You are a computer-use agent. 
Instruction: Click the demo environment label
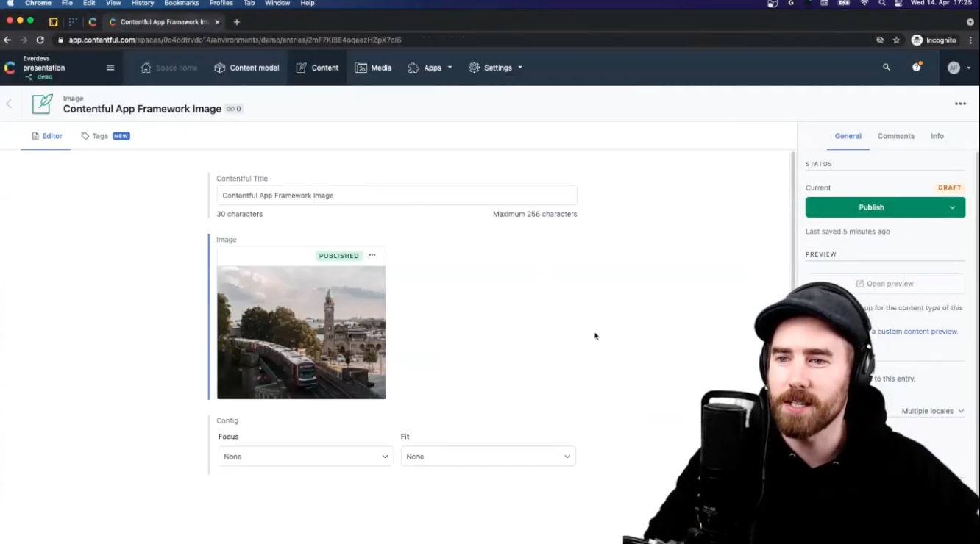coord(45,77)
